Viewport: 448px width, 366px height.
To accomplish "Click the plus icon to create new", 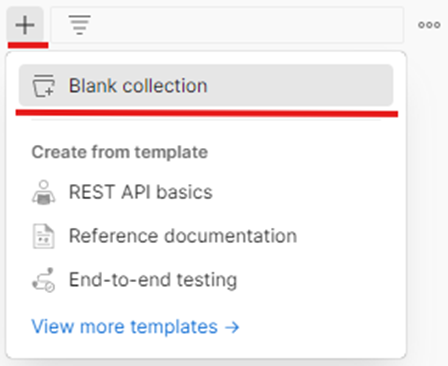I will pyautogui.click(x=25, y=25).
